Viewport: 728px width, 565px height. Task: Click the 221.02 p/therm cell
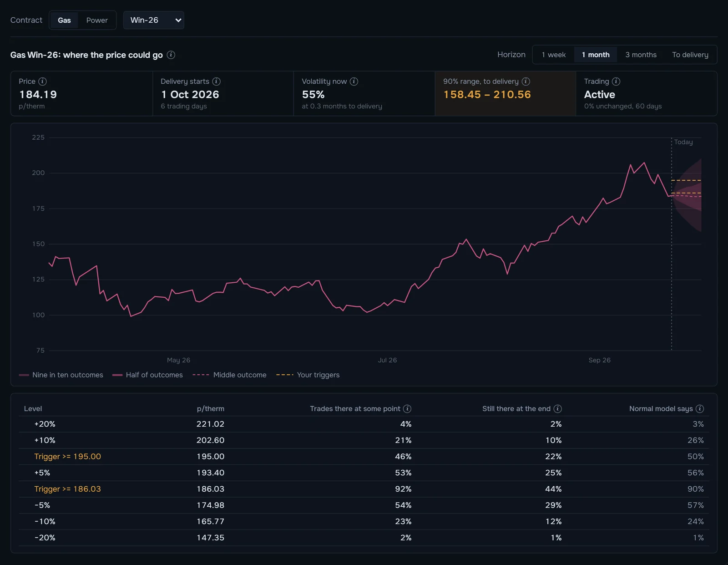click(210, 424)
